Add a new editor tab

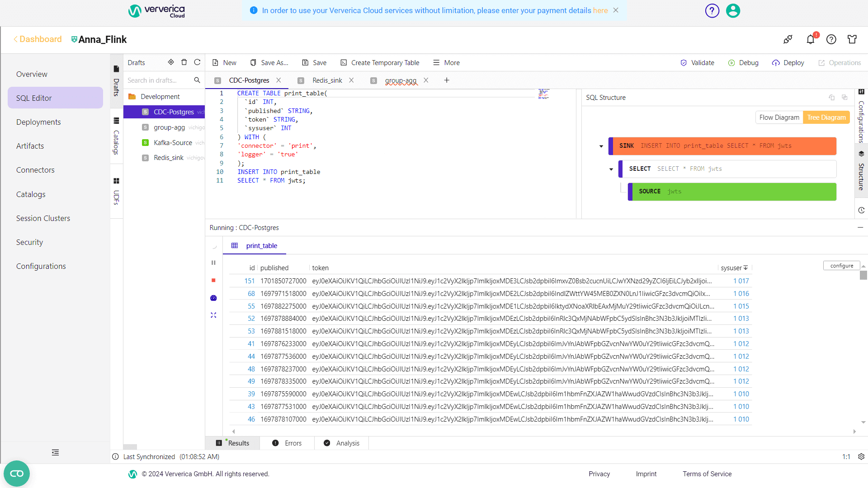[447, 80]
